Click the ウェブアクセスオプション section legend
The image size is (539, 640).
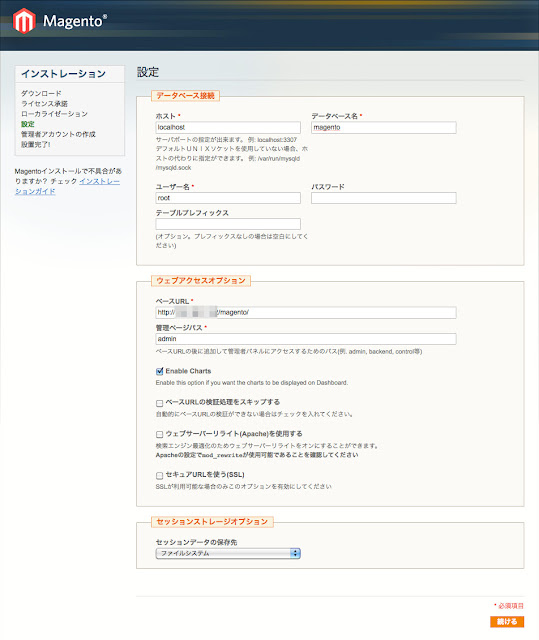point(201,281)
